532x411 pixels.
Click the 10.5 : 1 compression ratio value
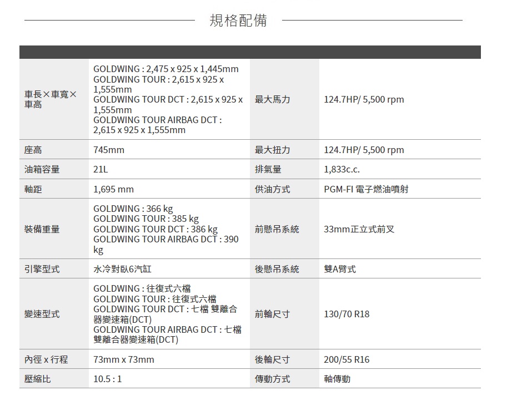(108, 379)
